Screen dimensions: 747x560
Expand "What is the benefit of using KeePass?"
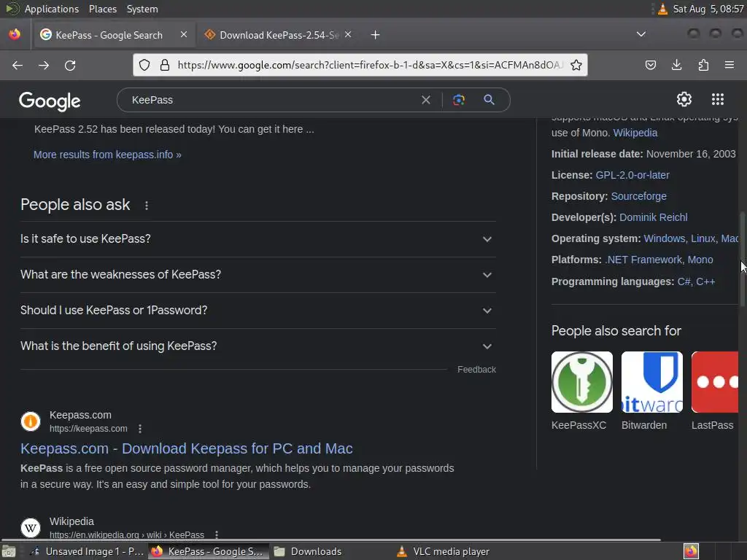click(x=258, y=346)
